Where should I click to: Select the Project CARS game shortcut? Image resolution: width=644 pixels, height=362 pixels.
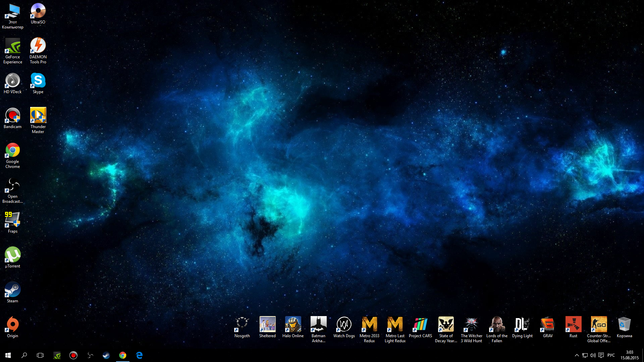point(420,327)
